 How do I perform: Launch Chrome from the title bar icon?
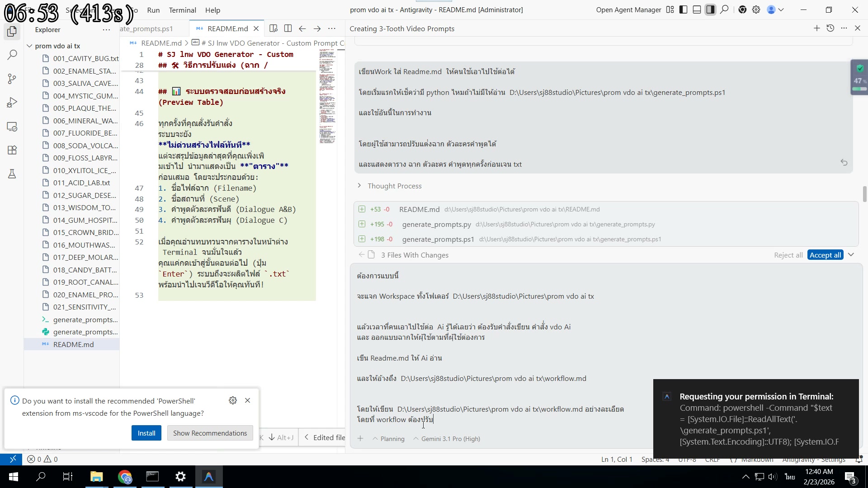pos(742,9)
